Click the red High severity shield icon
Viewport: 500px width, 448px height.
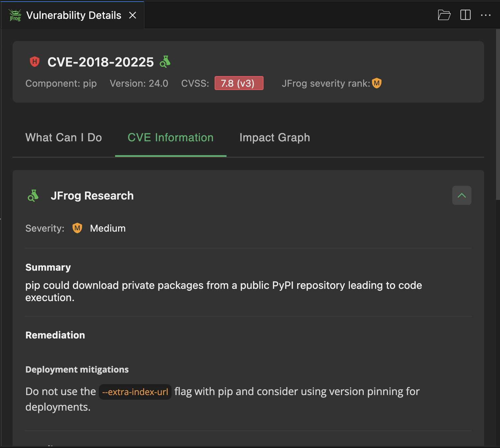[34, 62]
